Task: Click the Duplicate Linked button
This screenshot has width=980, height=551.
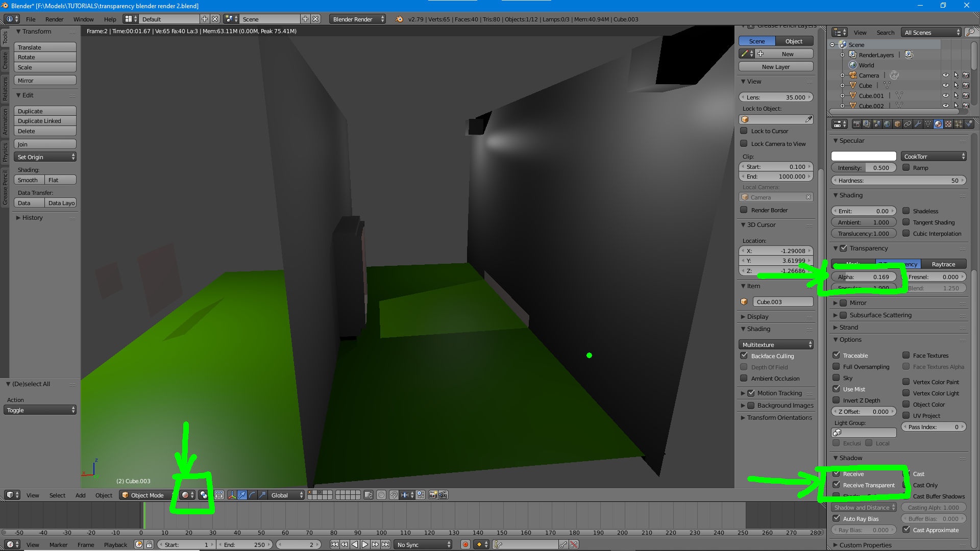Action: [45, 121]
